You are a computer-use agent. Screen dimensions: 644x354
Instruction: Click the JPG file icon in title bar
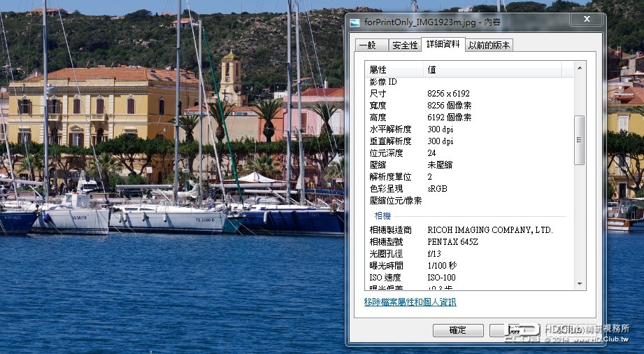click(x=355, y=23)
